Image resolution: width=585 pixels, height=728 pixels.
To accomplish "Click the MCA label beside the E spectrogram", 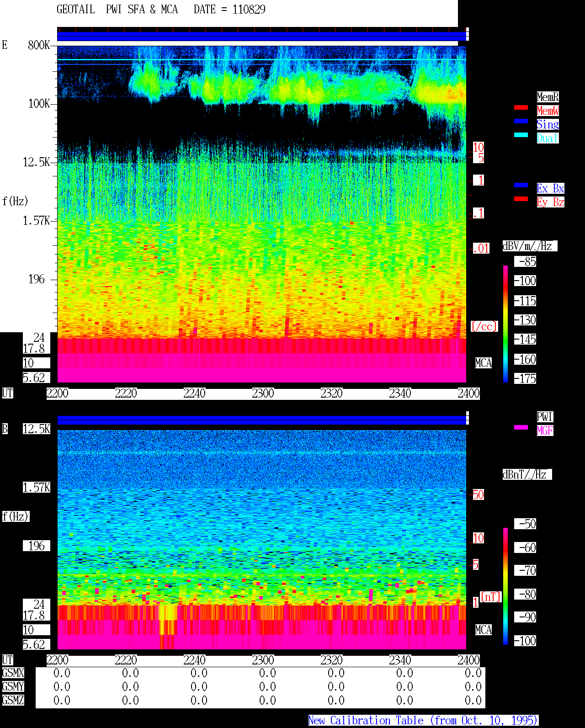I will point(484,363).
